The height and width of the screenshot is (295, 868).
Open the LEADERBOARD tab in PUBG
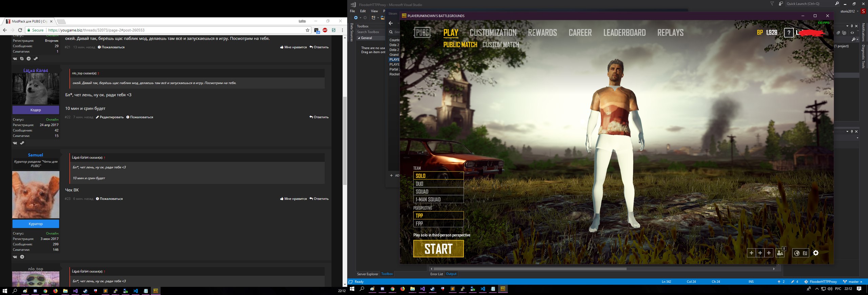tap(625, 33)
